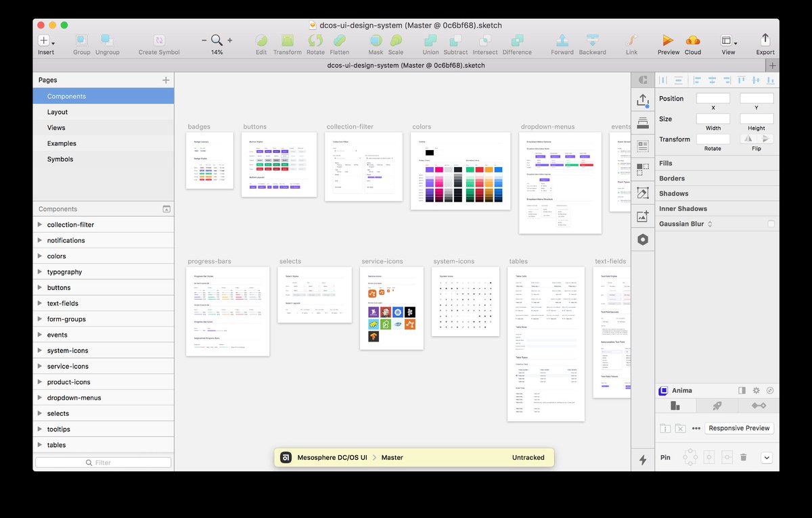
Task: Select the Transform tool
Action: click(x=288, y=41)
